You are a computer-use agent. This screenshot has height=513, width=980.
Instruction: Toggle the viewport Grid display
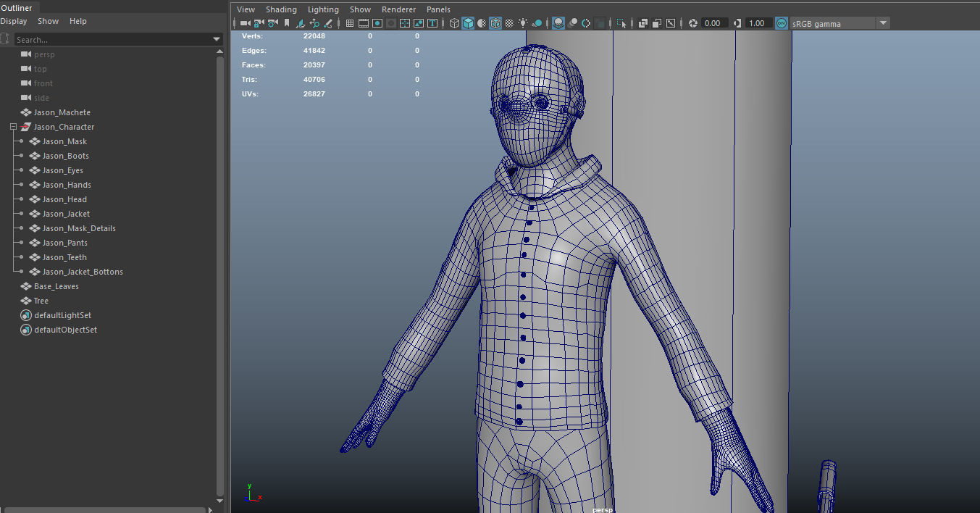(350, 23)
